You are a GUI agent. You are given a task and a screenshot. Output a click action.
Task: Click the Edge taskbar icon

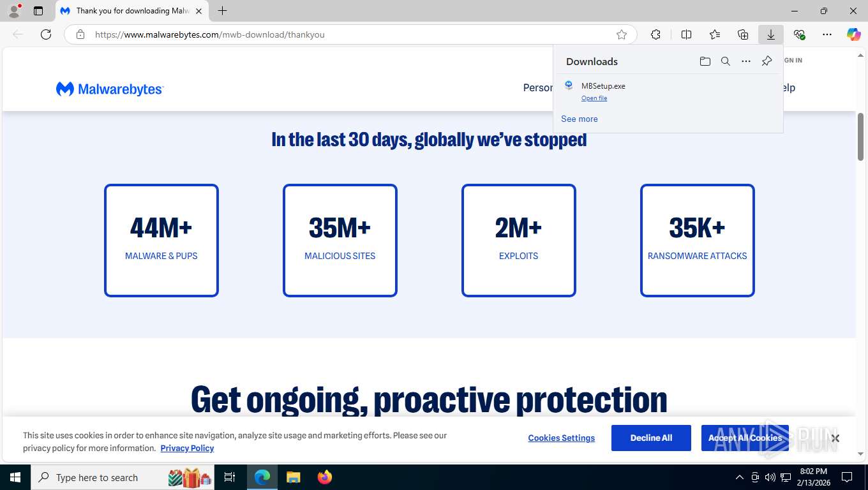point(262,477)
